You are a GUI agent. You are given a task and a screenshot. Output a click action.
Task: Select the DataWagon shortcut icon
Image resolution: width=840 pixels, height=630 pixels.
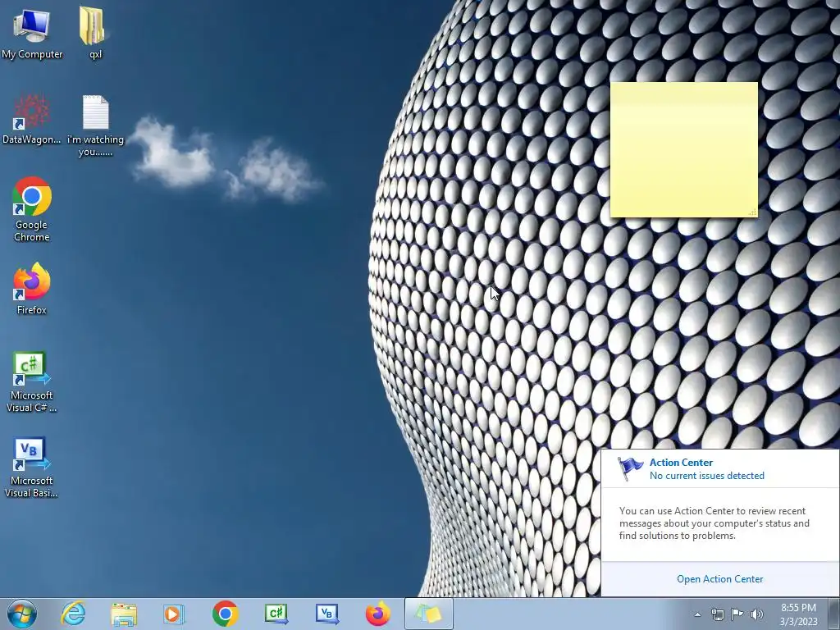32,119
